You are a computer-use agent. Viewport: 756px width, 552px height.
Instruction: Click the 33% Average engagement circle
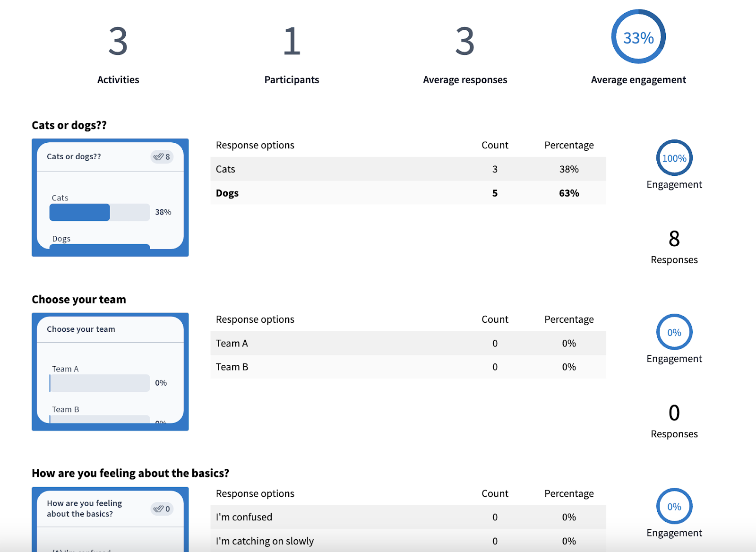[638, 36]
